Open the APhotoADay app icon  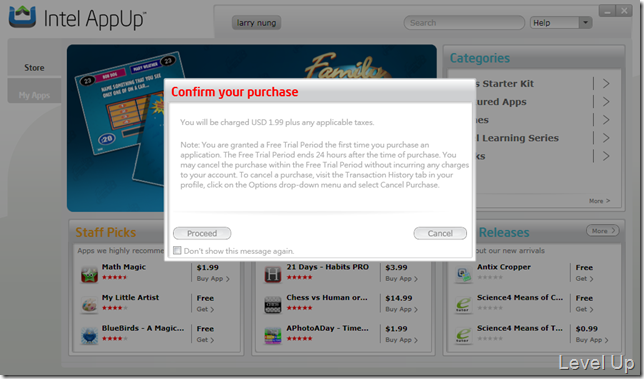(273, 335)
